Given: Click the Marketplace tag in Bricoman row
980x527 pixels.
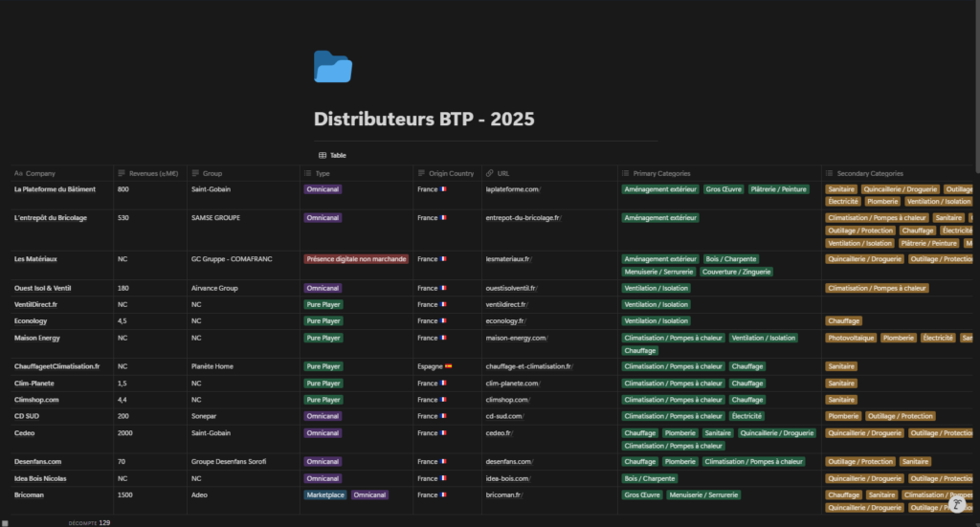Looking at the screenshot, I should [x=325, y=495].
